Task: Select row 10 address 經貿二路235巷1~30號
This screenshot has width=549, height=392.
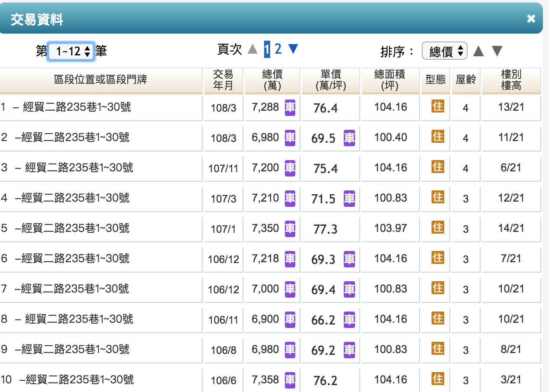Action: 80,380
